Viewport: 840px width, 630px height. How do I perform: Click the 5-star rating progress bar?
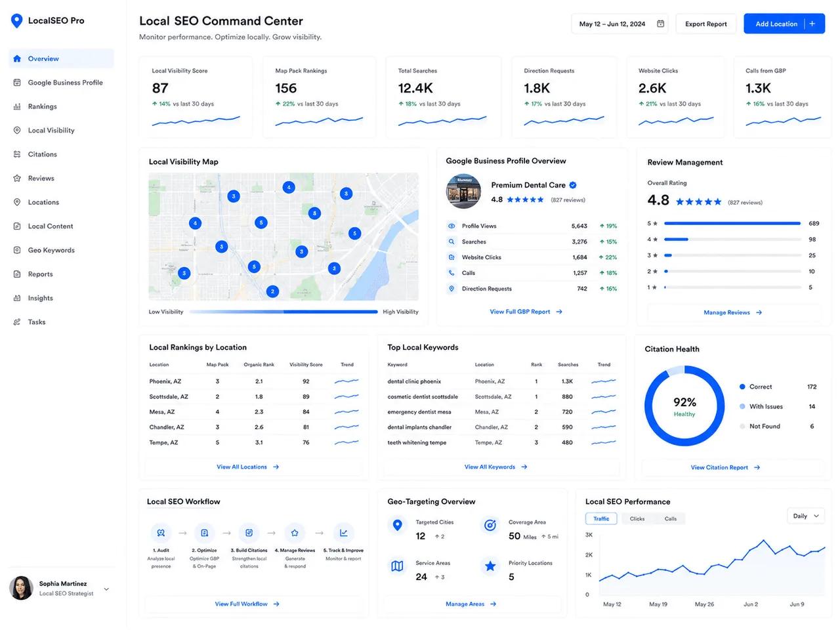[732, 223]
